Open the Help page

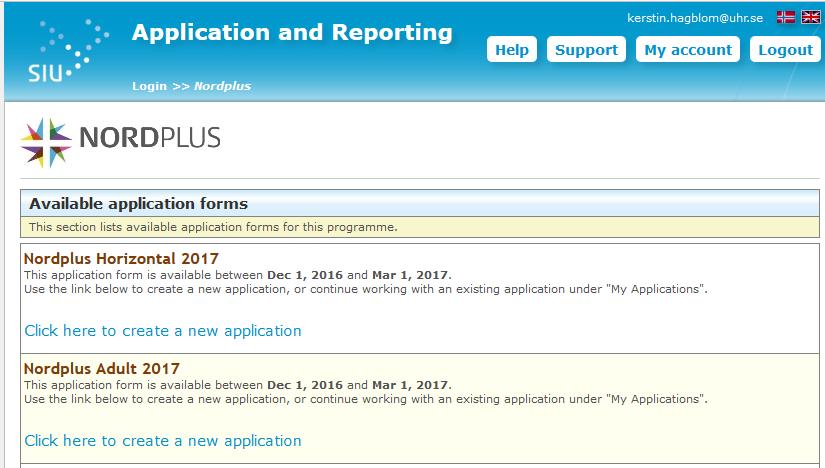coord(512,49)
